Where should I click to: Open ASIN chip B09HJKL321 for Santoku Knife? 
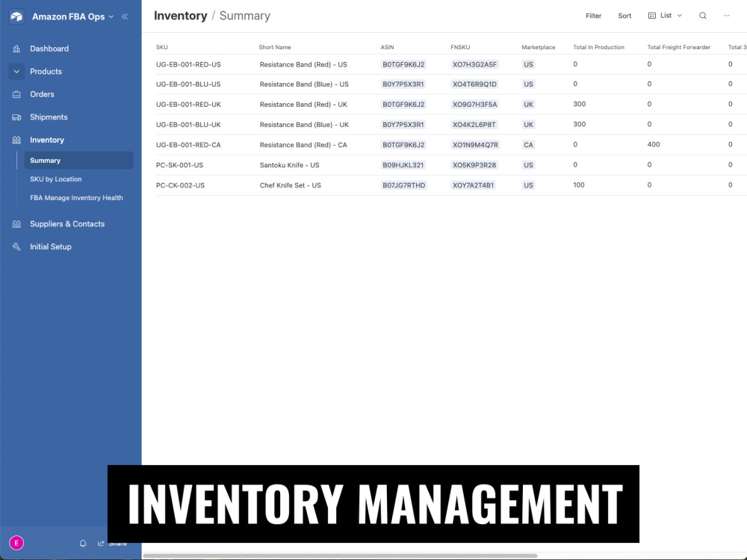tap(403, 164)
